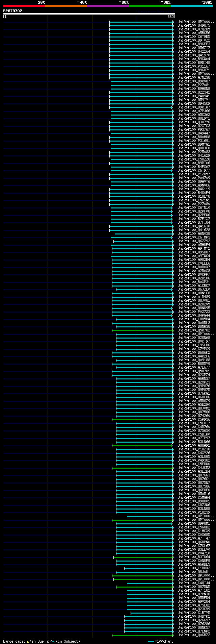Click the white query ruler bar under BP079792
The height and width of the screenshot is (644, 216).
pos(89,14)
